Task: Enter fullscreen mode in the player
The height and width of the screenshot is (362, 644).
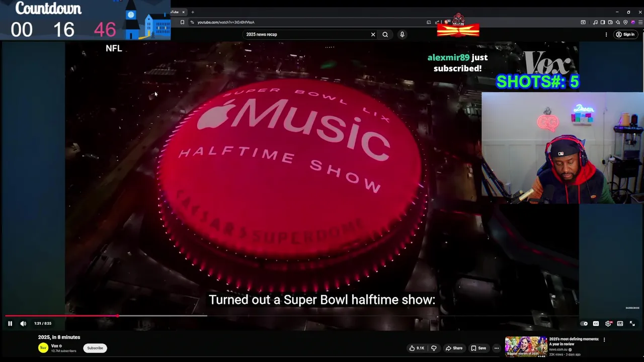Action: point(632,324)
